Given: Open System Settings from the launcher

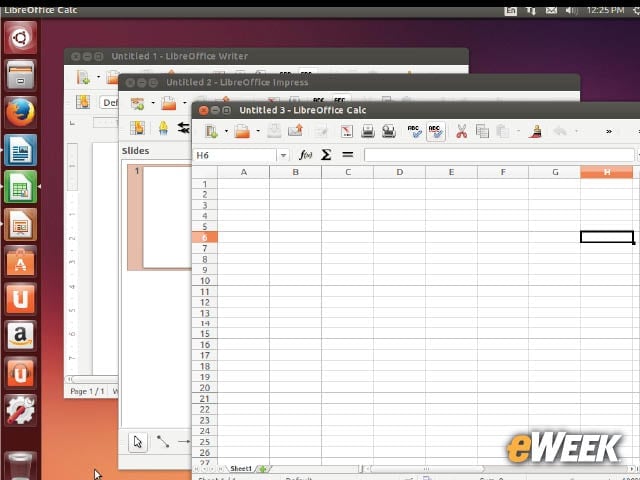Looking at the screenshot, I should pyautogui.click(x=20, y=410).
